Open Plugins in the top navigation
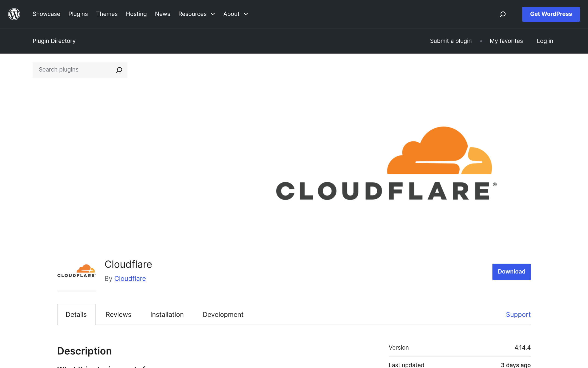Viewport: 588px width, 368px height. coord(78,14)
